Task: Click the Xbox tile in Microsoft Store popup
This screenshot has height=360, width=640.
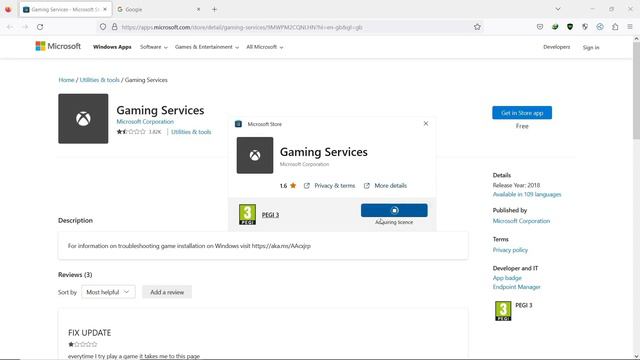Action: (x=255, y=155)
